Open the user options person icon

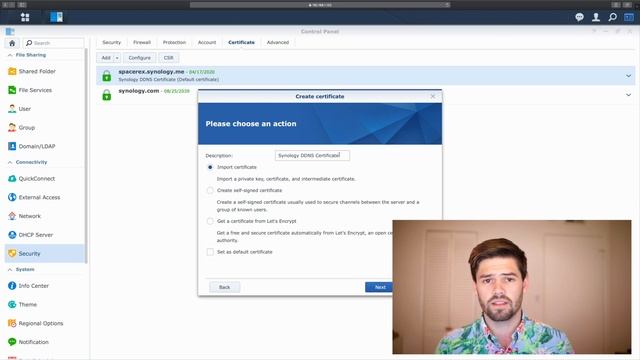[x=596, y=17]
